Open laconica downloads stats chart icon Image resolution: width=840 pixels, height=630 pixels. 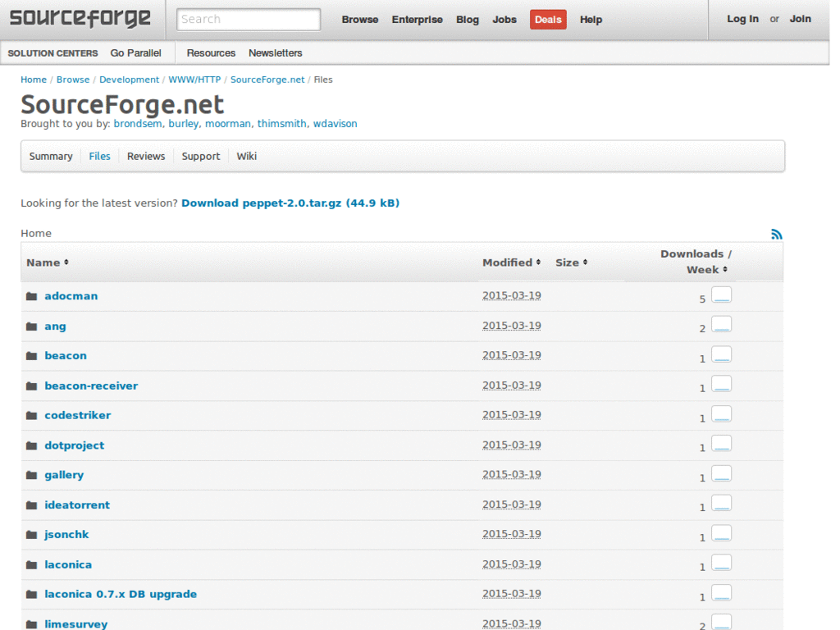pos(721,563)
